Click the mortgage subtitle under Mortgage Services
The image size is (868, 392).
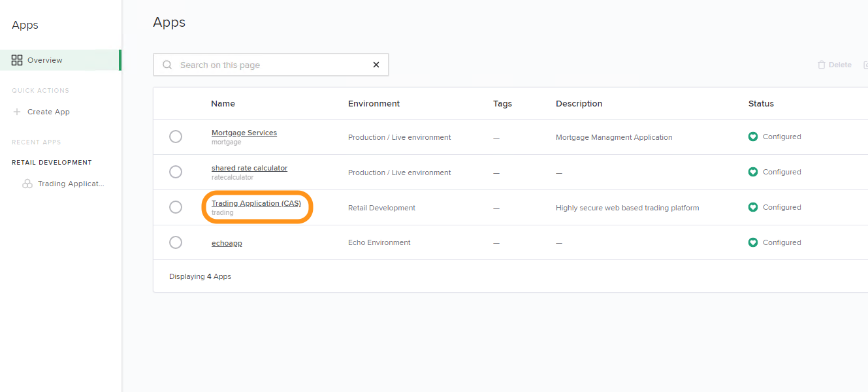click(x=226, y=142)
